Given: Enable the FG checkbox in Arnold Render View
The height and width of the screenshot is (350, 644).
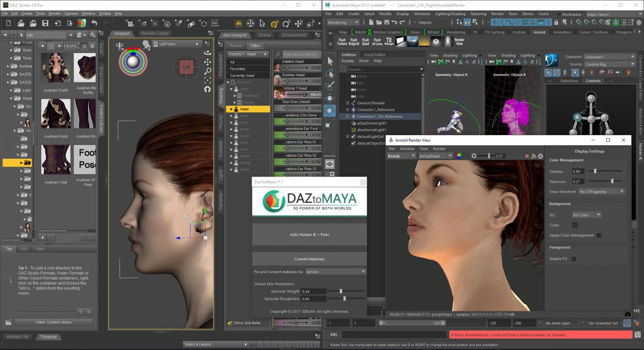Looking at the screenshot, I should (574, 259).
